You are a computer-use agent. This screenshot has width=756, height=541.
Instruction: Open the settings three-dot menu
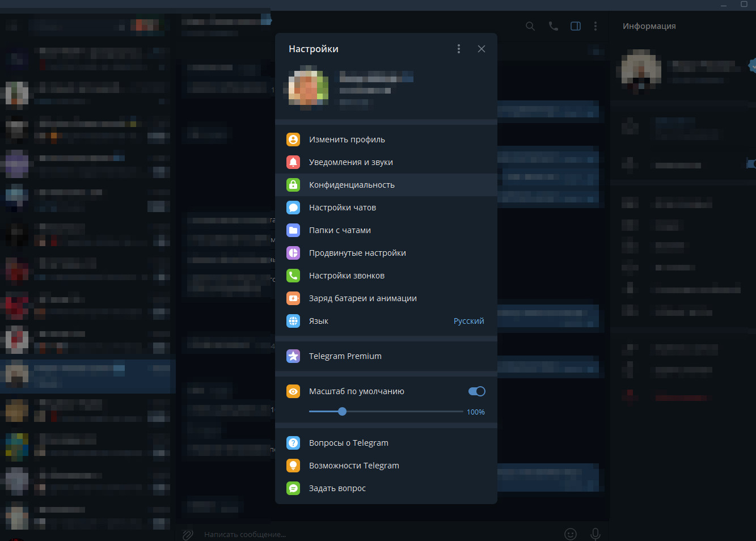coord(459,49)
